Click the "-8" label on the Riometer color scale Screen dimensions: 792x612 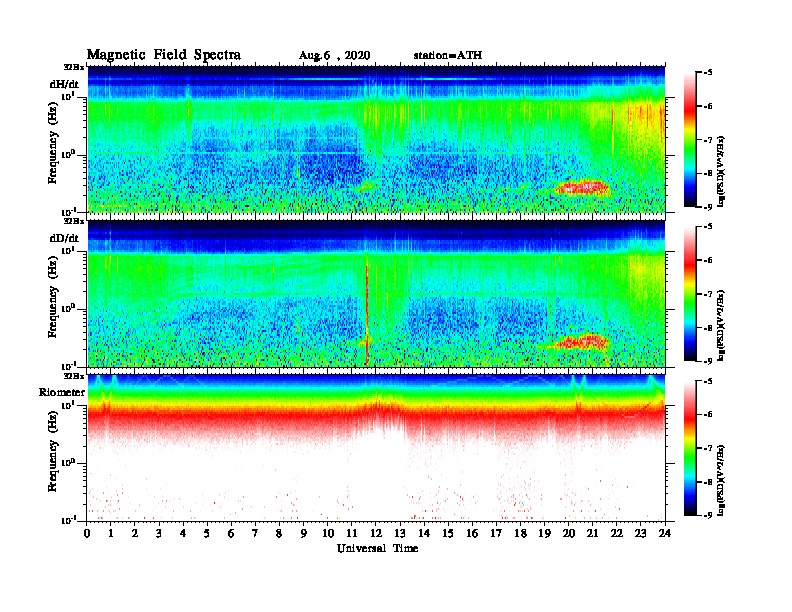[x=708, y=482]
